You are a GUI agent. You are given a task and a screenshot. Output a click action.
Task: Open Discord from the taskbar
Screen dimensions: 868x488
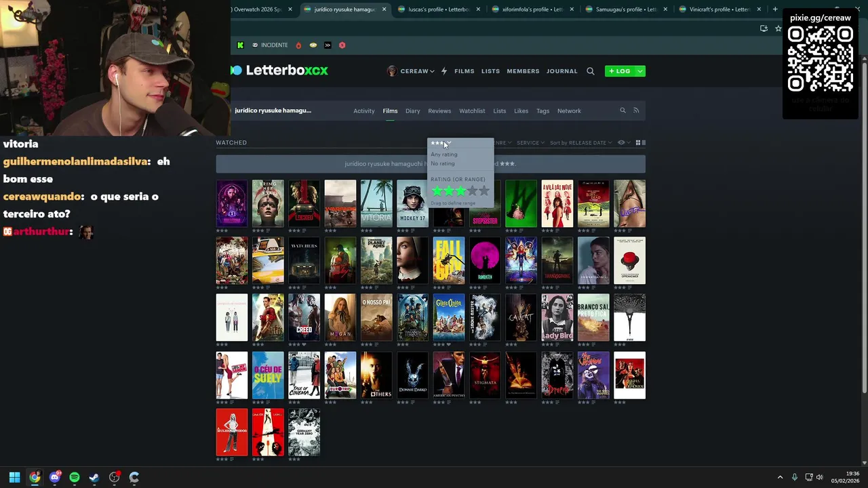55,477
